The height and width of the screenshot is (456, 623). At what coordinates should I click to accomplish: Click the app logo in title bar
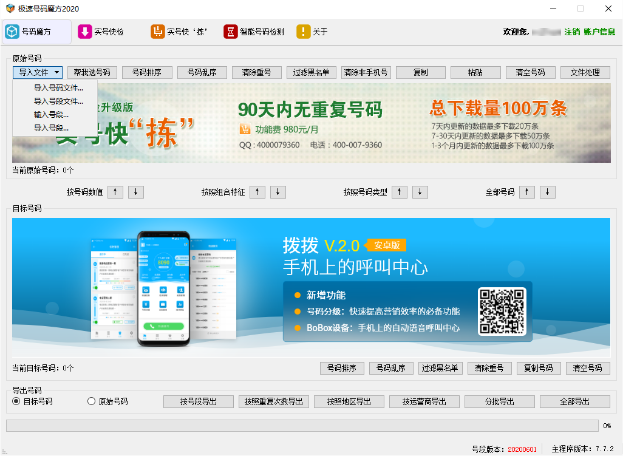pos(10,8)
